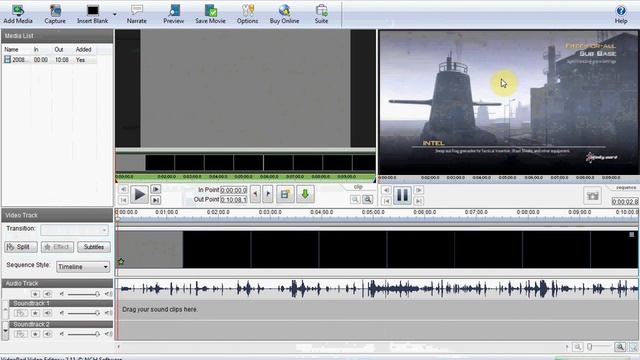This screenshot has width=640, height=360.
Task: Split Soundtrack 1 at the cursor
Action: click(x=20, y=313)
